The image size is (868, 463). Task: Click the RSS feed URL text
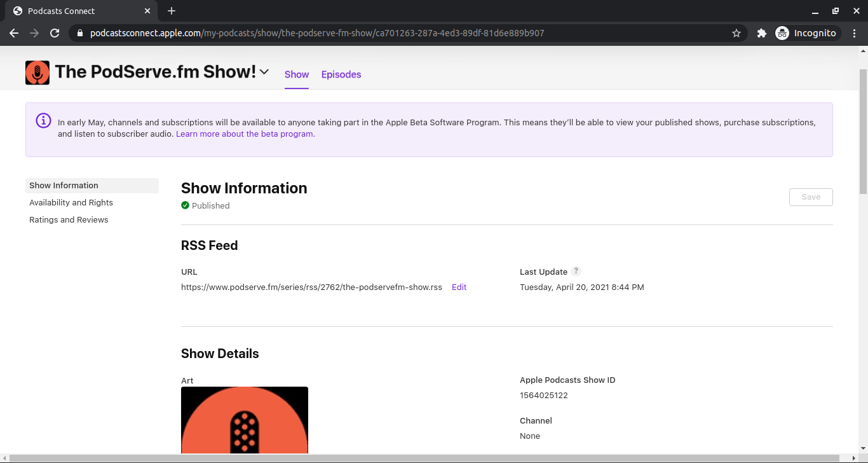point(311,287)
